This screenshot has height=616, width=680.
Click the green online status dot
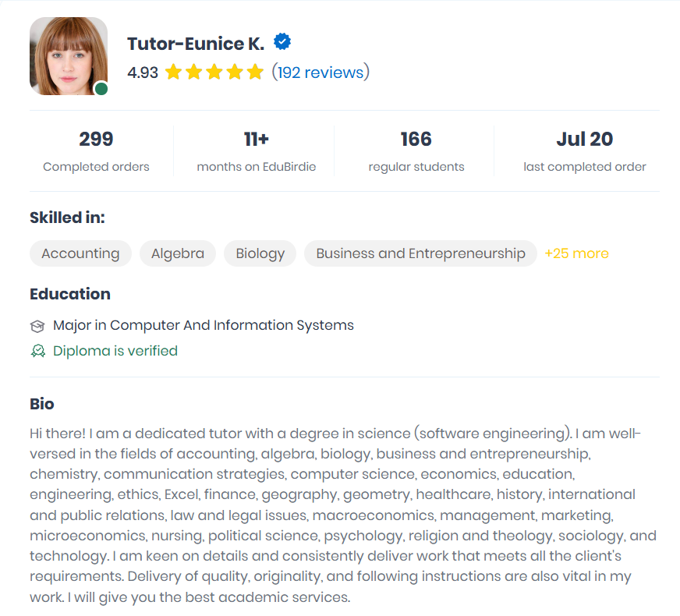coord(101,89)
